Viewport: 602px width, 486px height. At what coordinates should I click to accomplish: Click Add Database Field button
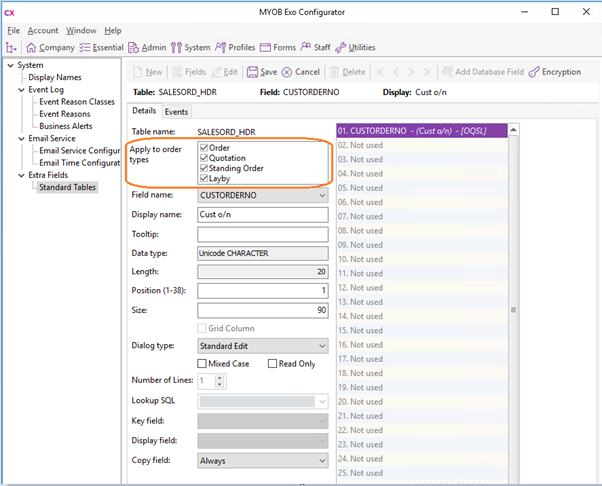coord(483,72)
